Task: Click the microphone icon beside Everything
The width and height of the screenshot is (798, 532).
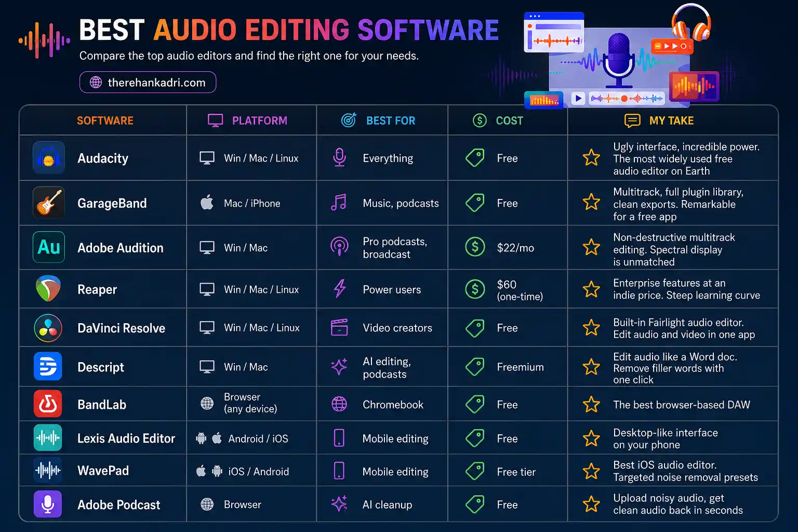Action: [x=339, y=158]
